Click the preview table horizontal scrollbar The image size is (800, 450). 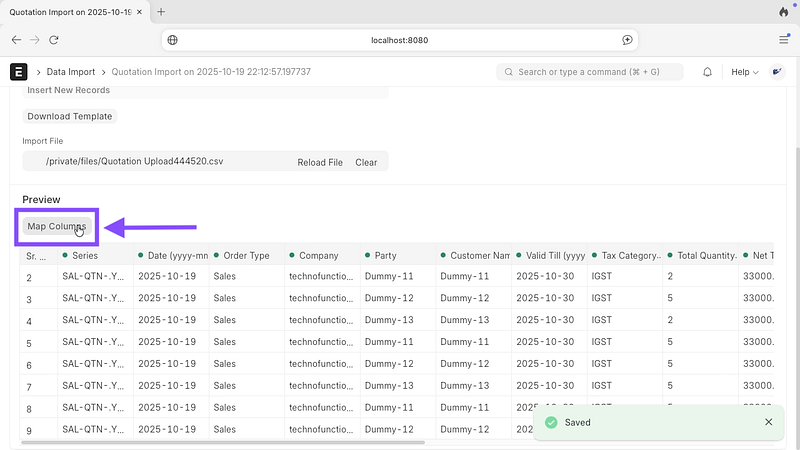220,441
